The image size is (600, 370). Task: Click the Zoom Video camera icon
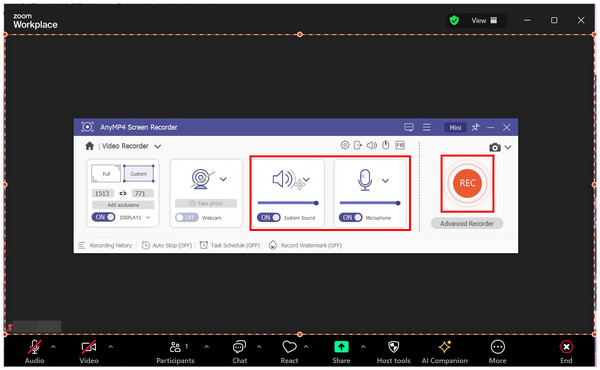point(89,347)
